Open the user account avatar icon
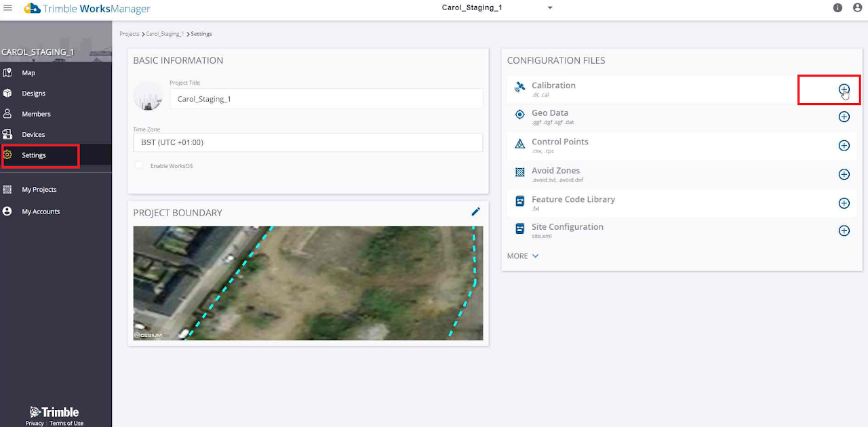The image size is (868, 427). (857, 8)
